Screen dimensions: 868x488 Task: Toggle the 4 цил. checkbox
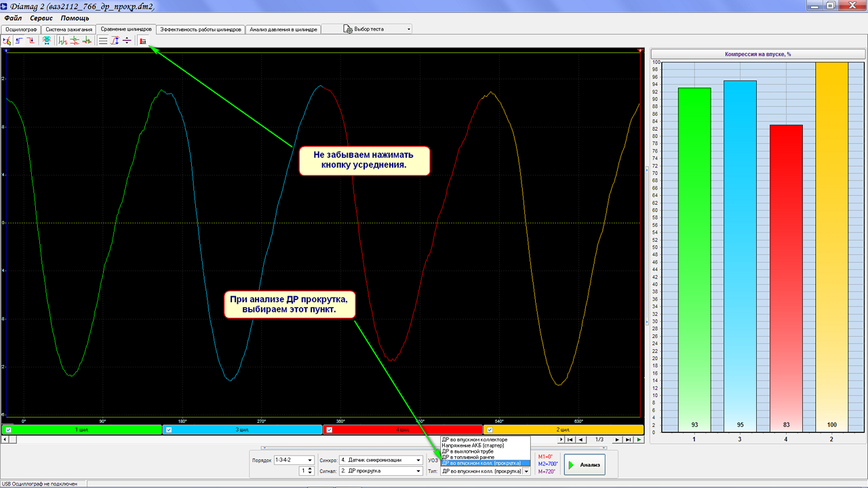(330, 430)
